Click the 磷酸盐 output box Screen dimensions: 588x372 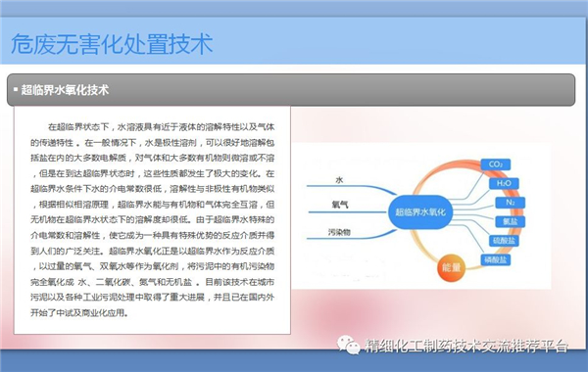pyautogui.click(x=495, y=259)
